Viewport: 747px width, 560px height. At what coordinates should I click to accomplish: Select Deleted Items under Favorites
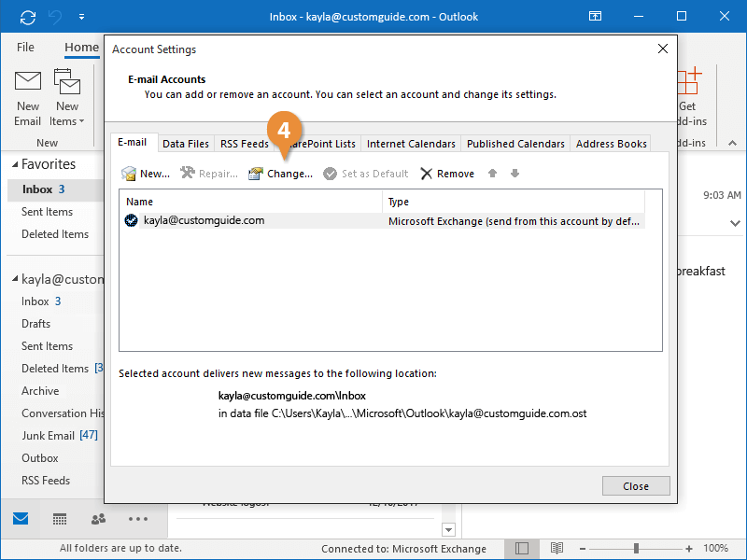55,234
